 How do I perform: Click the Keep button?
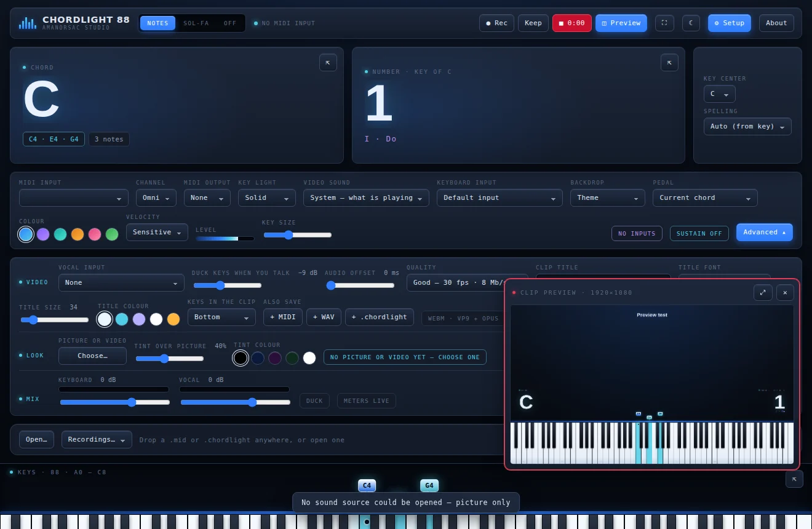533,23
